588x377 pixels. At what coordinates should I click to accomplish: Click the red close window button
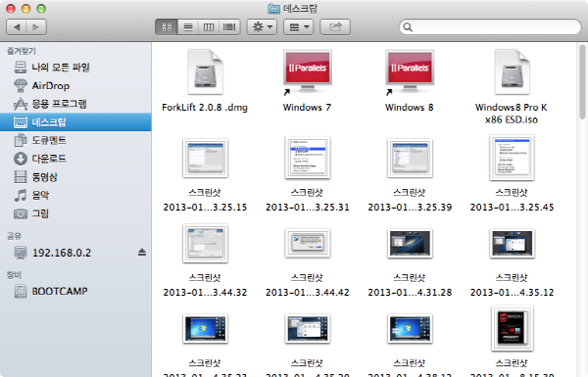(x=11, y=8)
